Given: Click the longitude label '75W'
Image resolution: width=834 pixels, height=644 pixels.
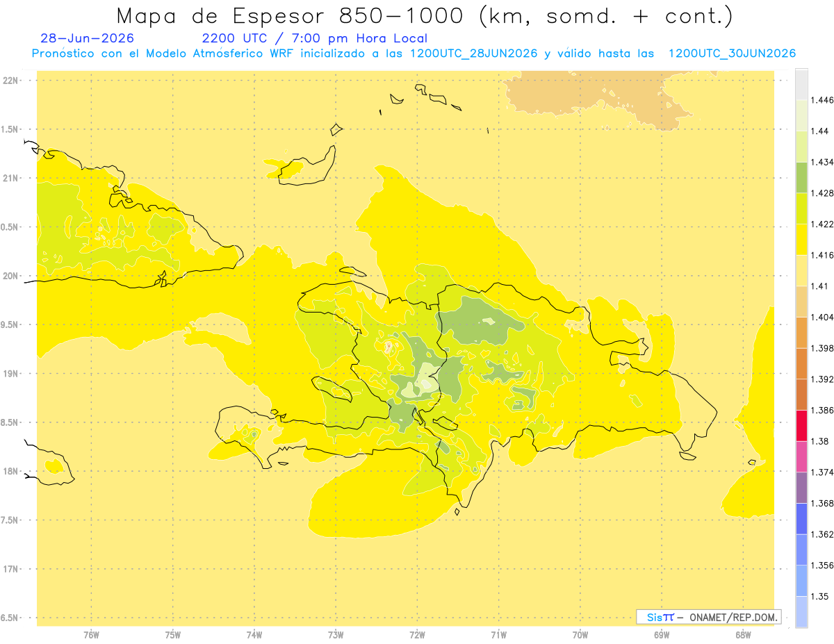Looking at the screenshot, I should tap(173, 634).
